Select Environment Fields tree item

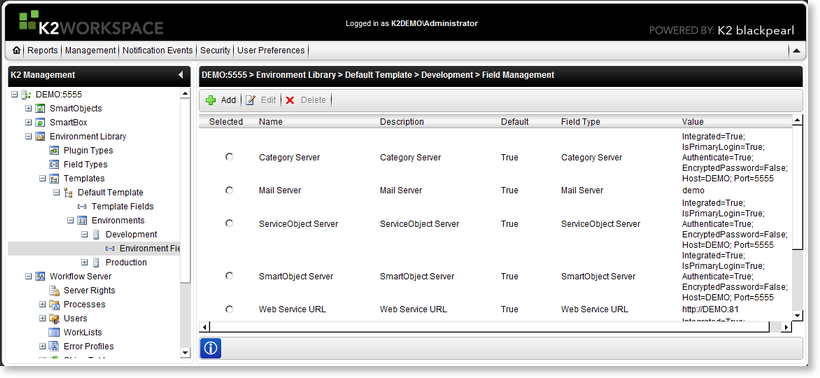click(x=150, y=249)
